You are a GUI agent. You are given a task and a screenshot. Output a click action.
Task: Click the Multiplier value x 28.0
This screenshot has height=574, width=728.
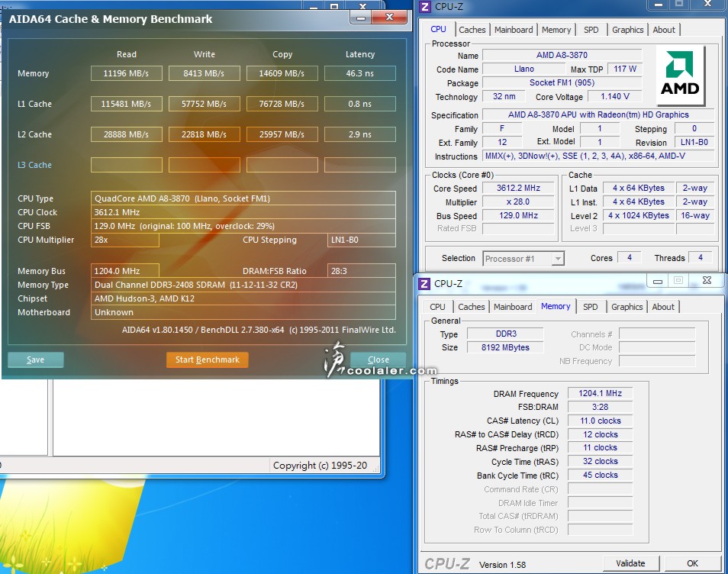[518, 202]
